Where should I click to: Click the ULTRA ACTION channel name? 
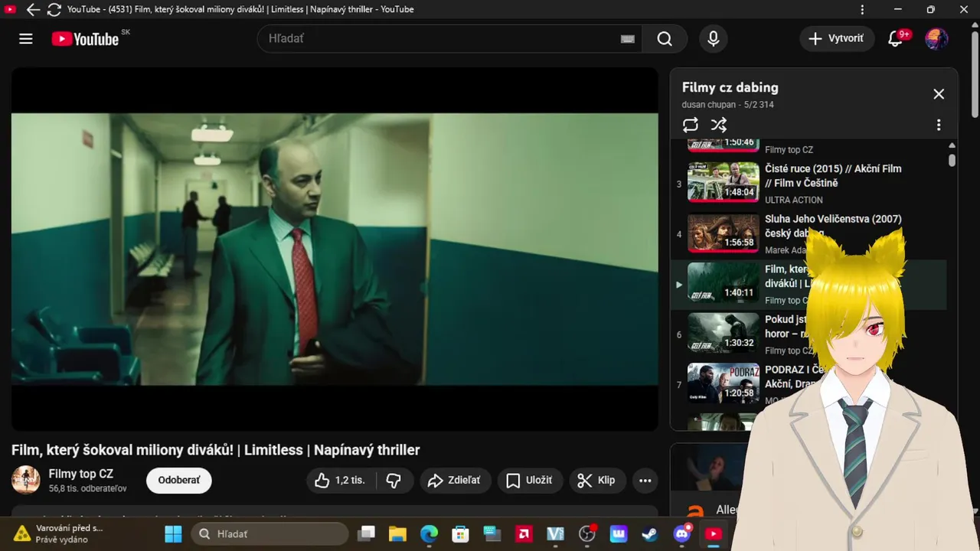(x=794, y=200)
